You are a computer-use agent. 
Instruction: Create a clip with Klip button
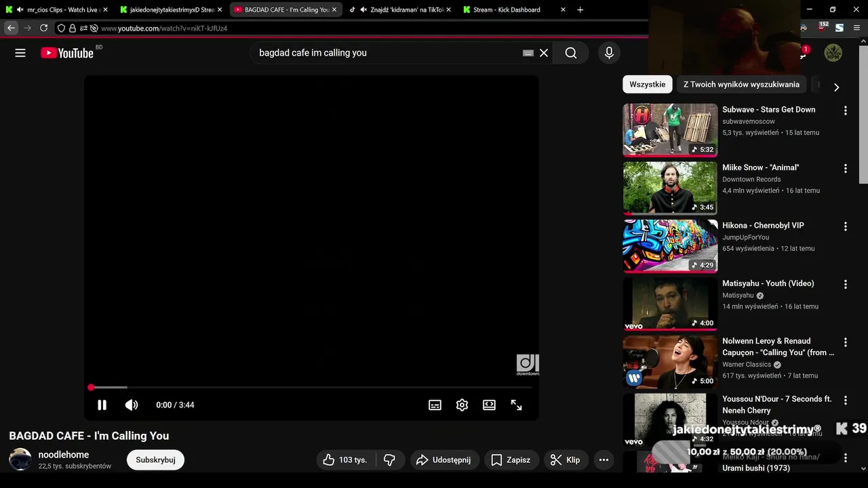[x=565, y=460]
